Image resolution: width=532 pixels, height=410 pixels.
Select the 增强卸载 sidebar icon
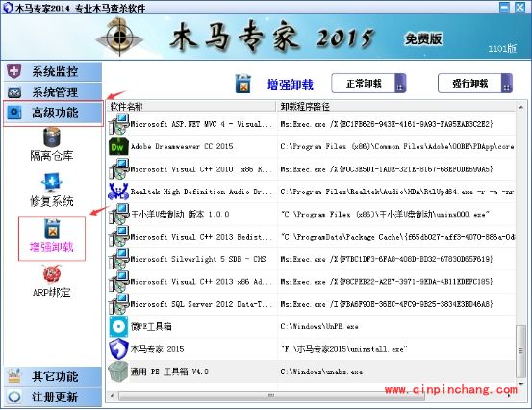tap(52, 228)
